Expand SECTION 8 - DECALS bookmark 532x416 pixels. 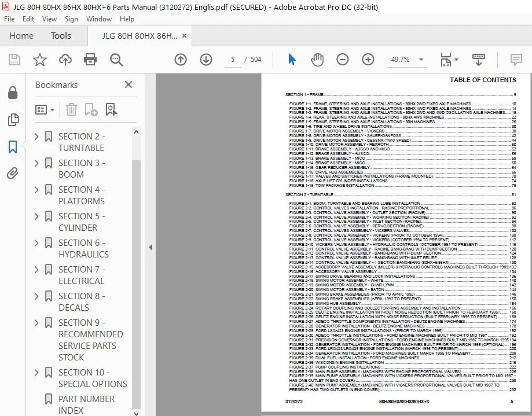coord(36,296)
